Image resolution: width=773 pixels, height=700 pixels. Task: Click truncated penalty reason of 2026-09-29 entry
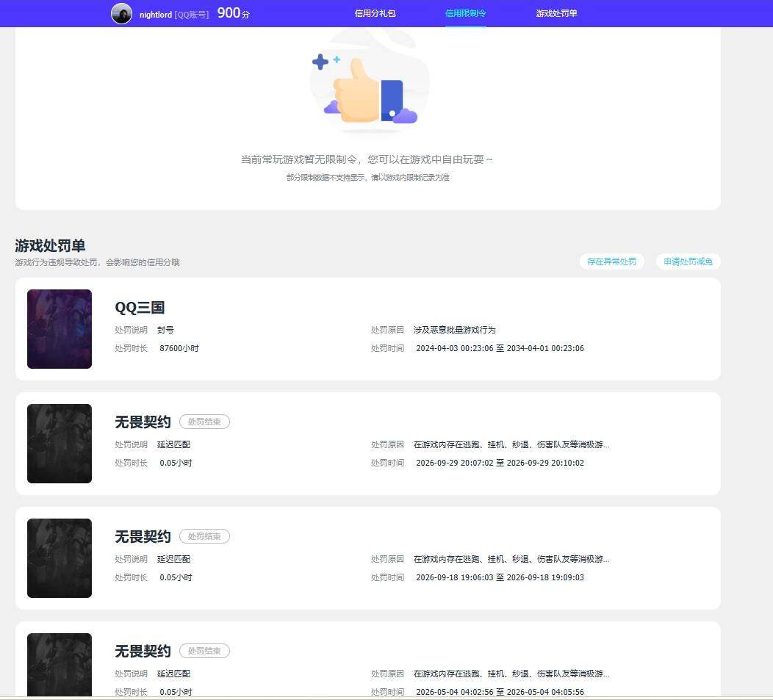pyautogui.click(x=511, y=444)
